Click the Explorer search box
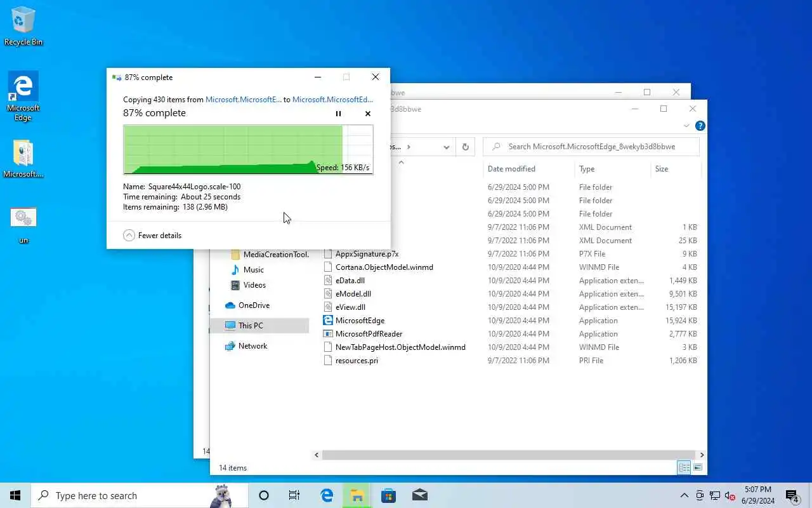Viewport: 812px width, 508px height. click(591, 147)
